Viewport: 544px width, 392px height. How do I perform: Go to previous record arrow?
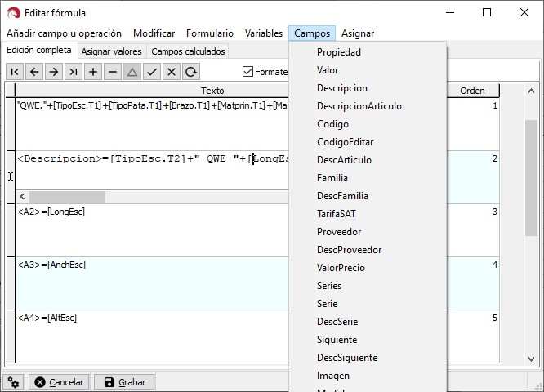pyautogui.click(x=34, y=72)
